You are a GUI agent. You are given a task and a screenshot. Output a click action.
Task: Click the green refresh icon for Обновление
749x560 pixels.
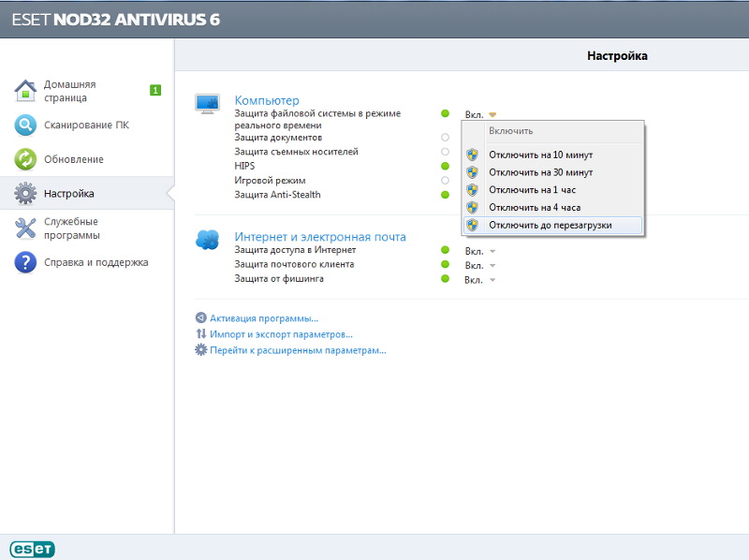point(25,159)
